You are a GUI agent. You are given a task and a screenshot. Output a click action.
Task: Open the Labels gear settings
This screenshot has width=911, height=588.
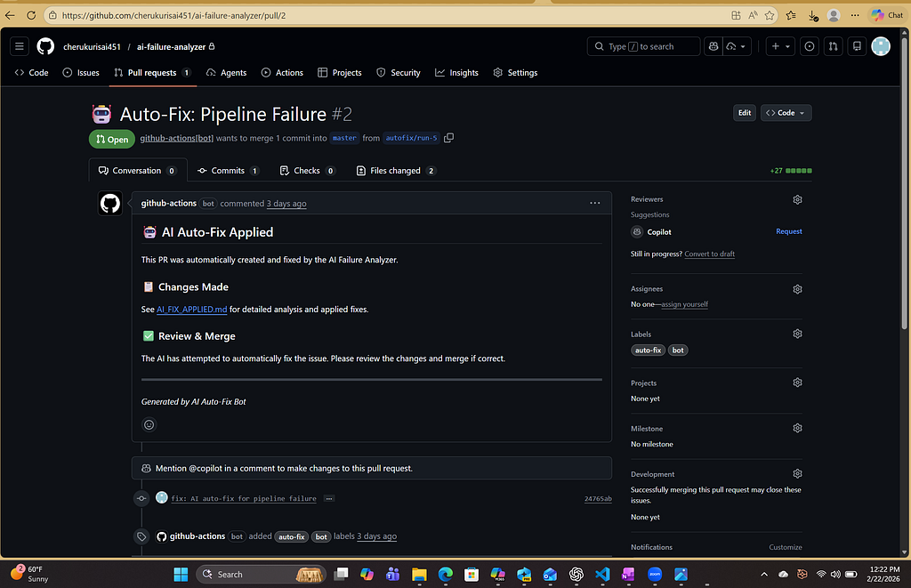click(x=797, y=334)
